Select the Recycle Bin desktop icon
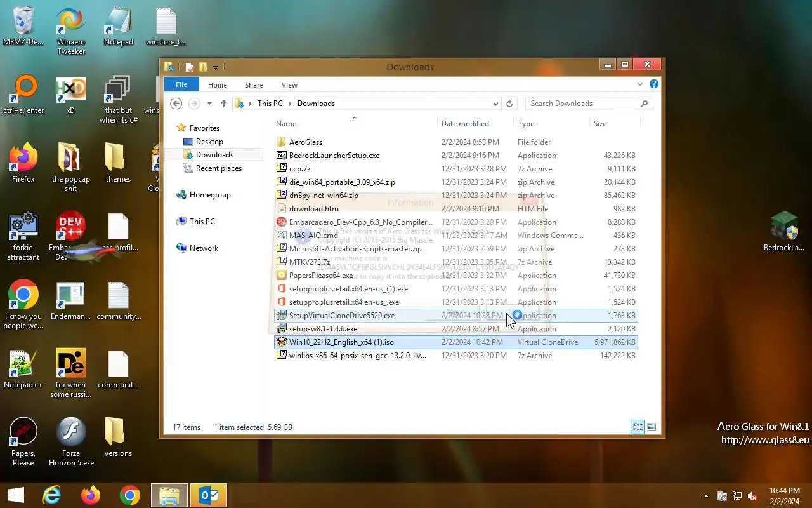Image resolution: width=812 pixels, height=508 pixels. click(23, 27)
